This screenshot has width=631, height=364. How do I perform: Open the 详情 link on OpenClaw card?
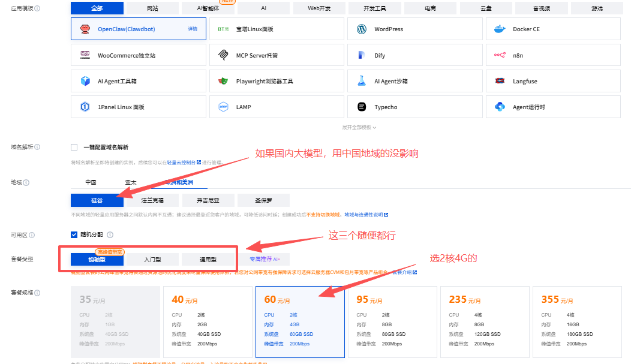(x=193, y=29)
